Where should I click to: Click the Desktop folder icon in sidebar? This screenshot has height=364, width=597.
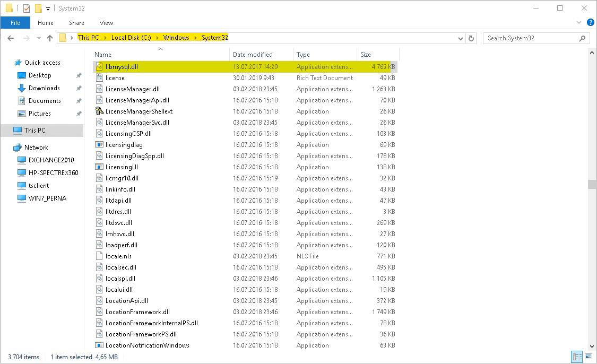[x=22, y=75]
